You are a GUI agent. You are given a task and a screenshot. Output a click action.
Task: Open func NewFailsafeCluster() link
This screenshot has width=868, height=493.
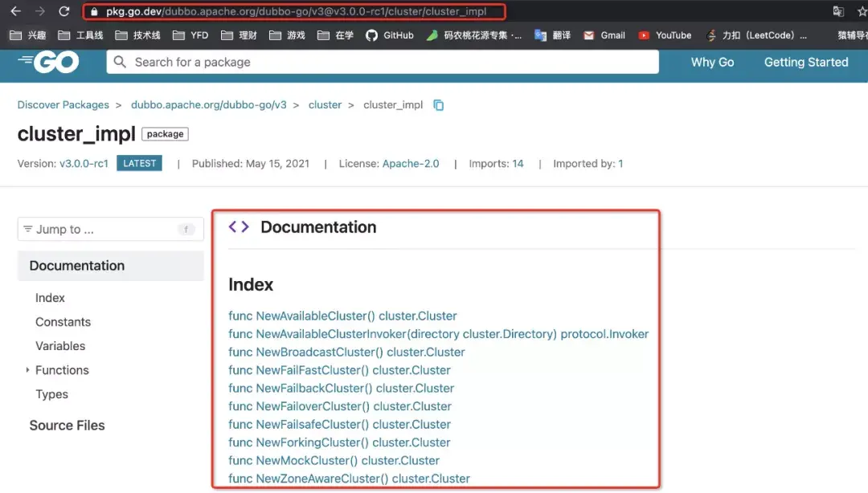[339, 425]
